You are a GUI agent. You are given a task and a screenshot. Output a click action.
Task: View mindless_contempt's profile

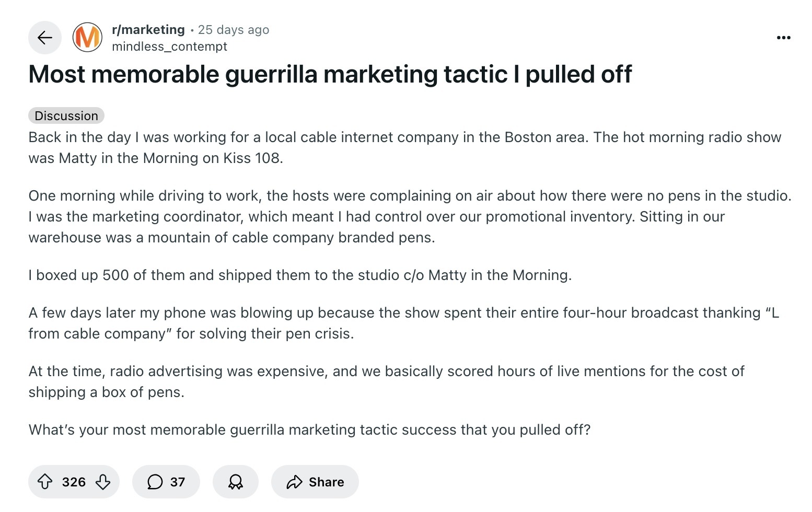[169, 46]
